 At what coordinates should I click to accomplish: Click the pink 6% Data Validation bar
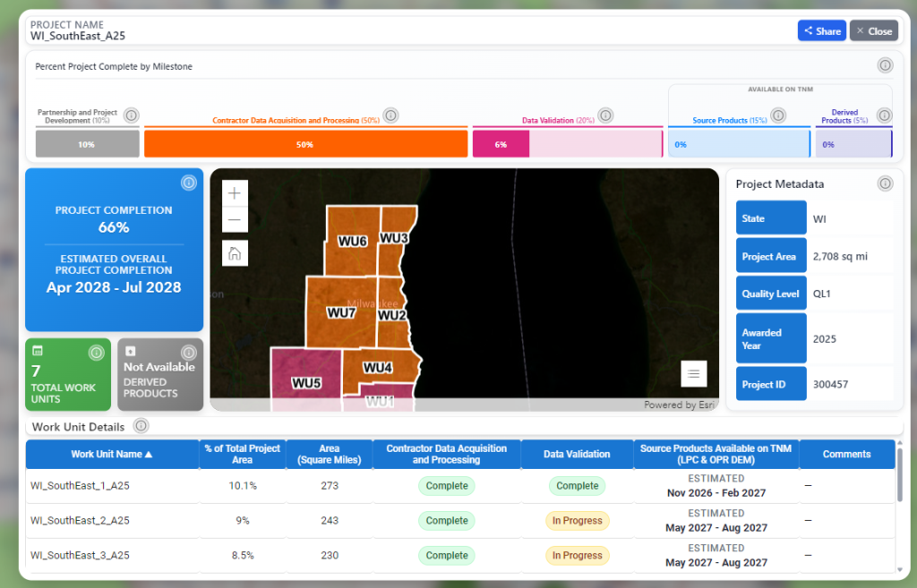click(501, 144)
